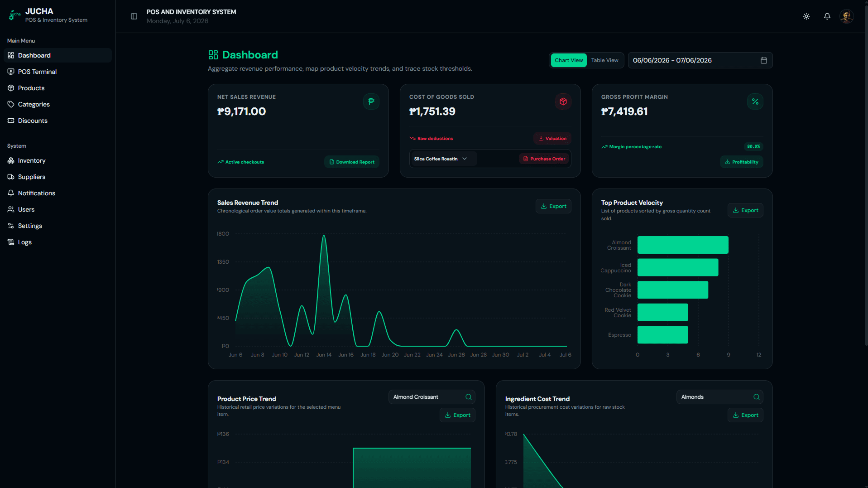Open the Almonds ingredient search box

coord(720,397)
